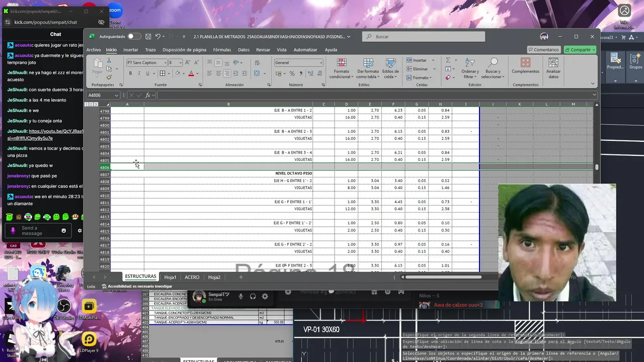Switch to the Datos ribbon tab

[x=244, y=50]
